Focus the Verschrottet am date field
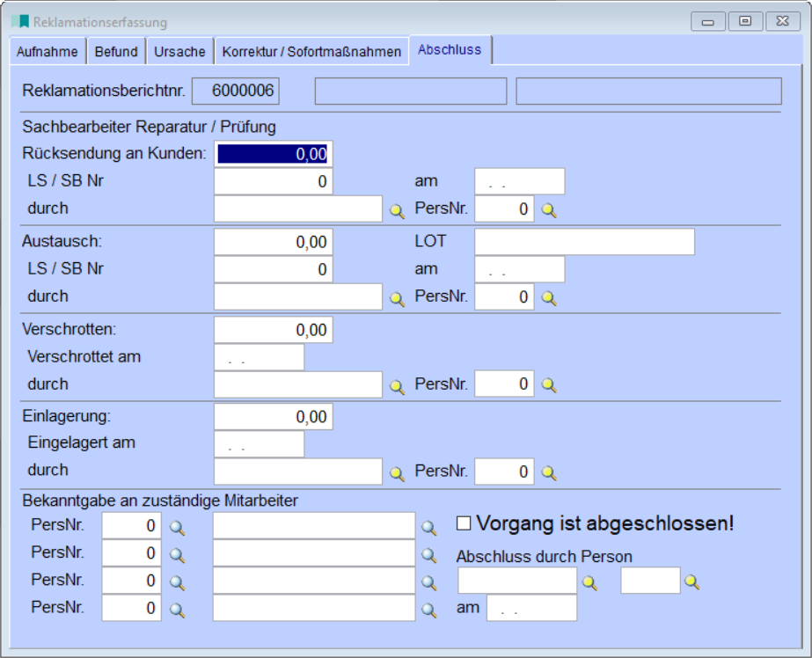 click(x=259, y=358)
